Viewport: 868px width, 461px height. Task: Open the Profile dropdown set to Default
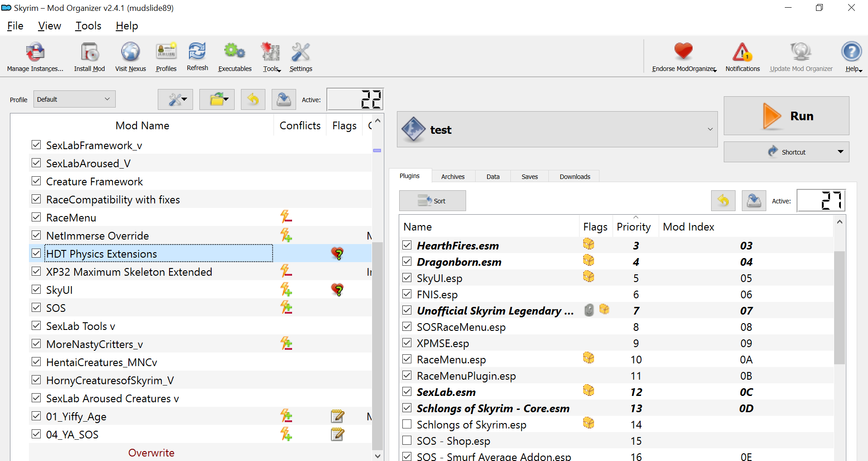[x=74, y=99]
